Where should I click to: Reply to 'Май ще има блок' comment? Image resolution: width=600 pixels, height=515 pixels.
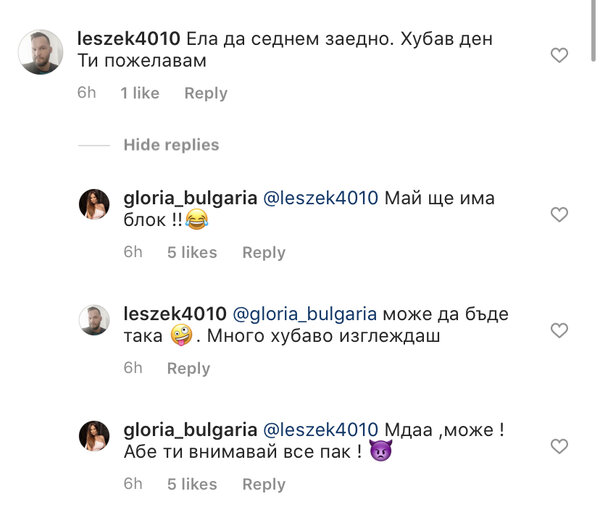pyautogui.click(x=264, y=253)
